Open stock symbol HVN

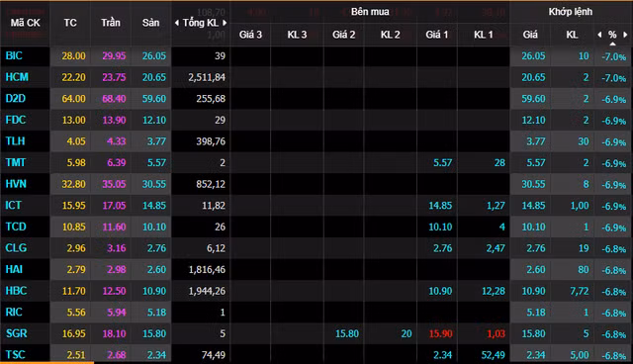click(x=16, y=184)
